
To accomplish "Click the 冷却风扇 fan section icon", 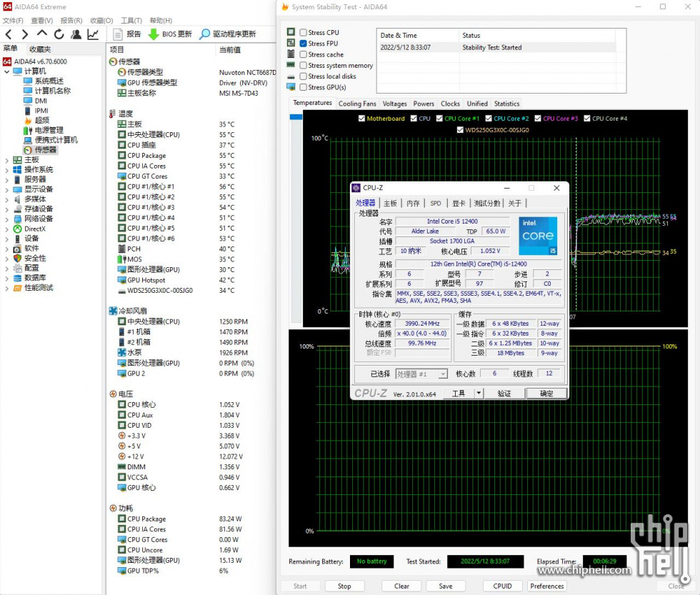I will (x=114, y=311).
